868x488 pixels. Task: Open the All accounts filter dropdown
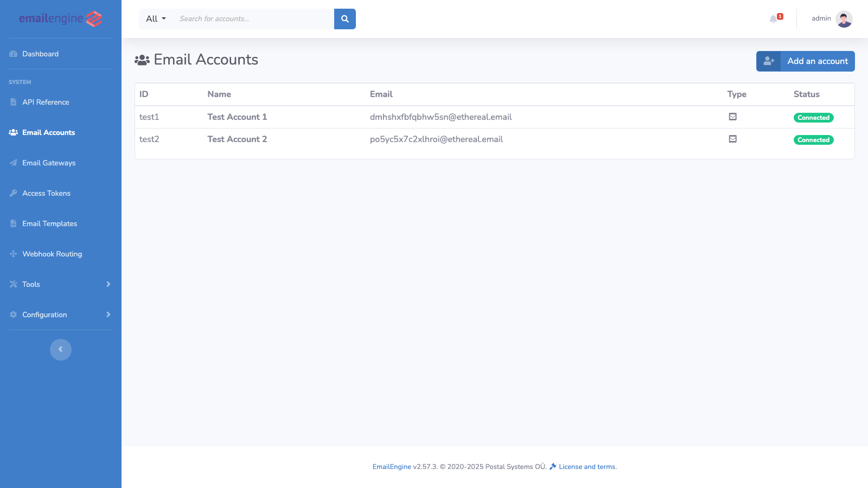(155, 18)
